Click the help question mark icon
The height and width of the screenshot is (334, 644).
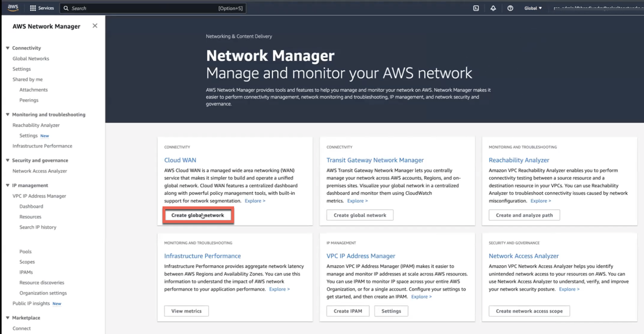point(510,8)
